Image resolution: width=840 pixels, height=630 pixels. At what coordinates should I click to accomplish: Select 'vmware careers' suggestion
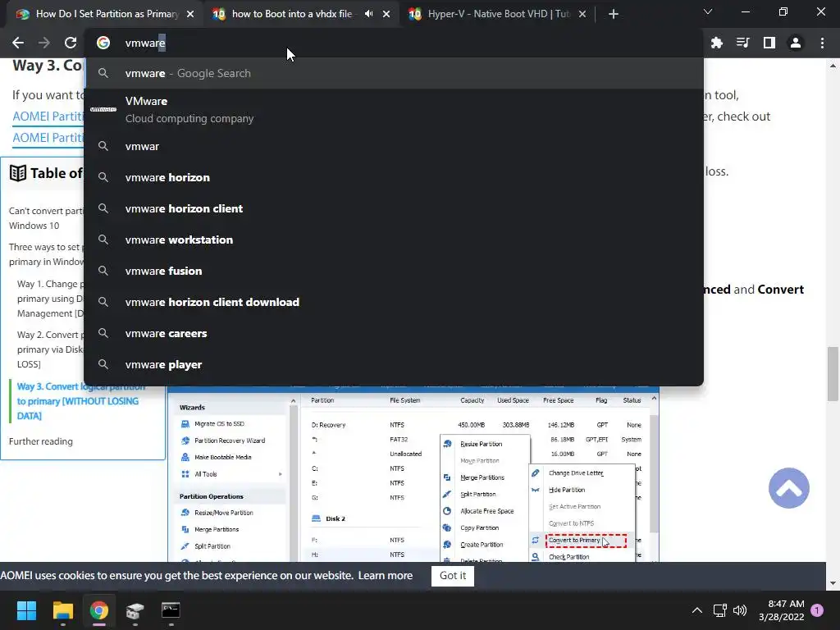point(394,333)
